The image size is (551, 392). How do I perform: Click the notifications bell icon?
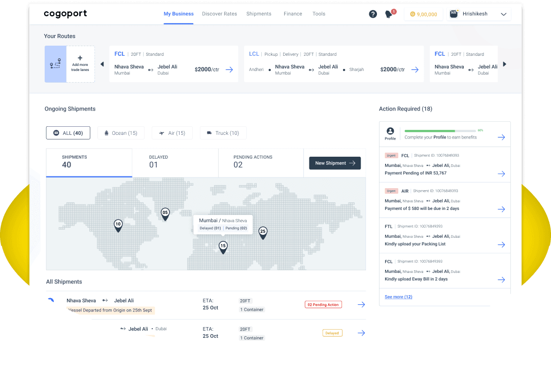coord(387,14)
